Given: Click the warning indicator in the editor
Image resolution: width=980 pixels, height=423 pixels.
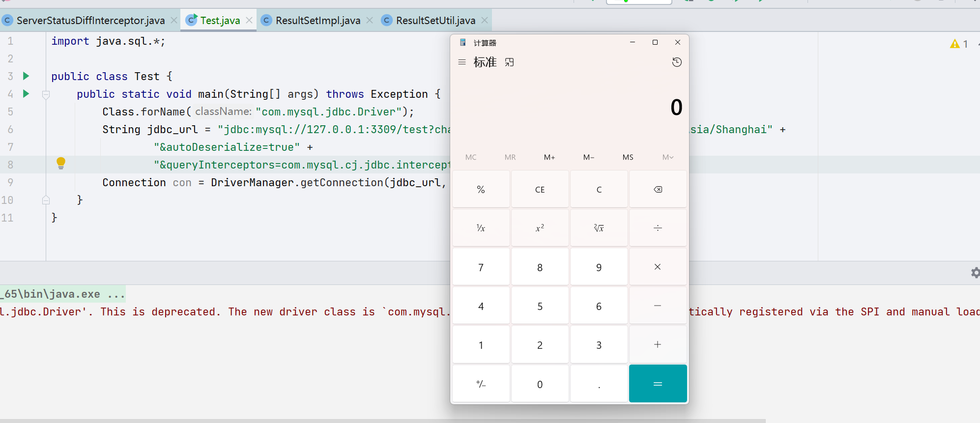Looking at the screenshot, I should pos(958,44).
